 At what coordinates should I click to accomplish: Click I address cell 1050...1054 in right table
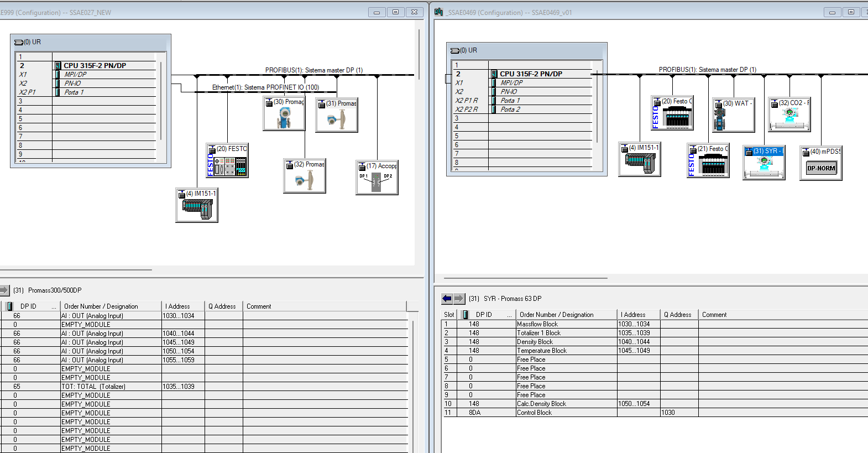pos(639,404)
